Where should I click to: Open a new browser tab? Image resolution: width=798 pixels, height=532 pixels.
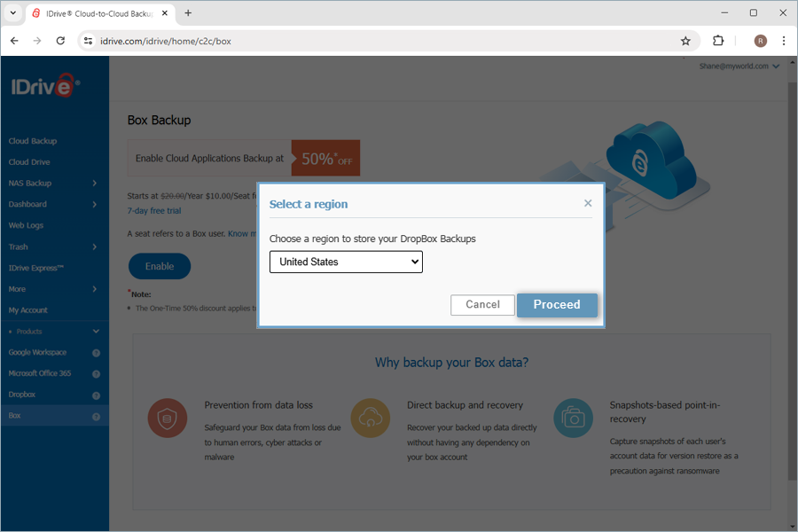[188, 13]
